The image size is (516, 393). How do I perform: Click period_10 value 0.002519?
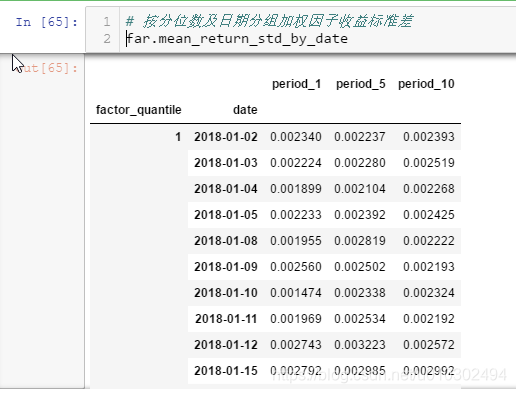click(x=429, y=163)
